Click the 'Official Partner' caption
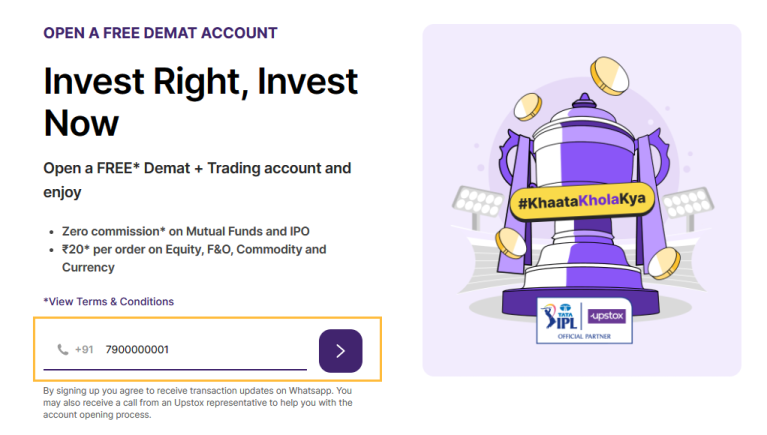Image resolution: width=767 pixels, height=435 pixels. pos(584,337)
